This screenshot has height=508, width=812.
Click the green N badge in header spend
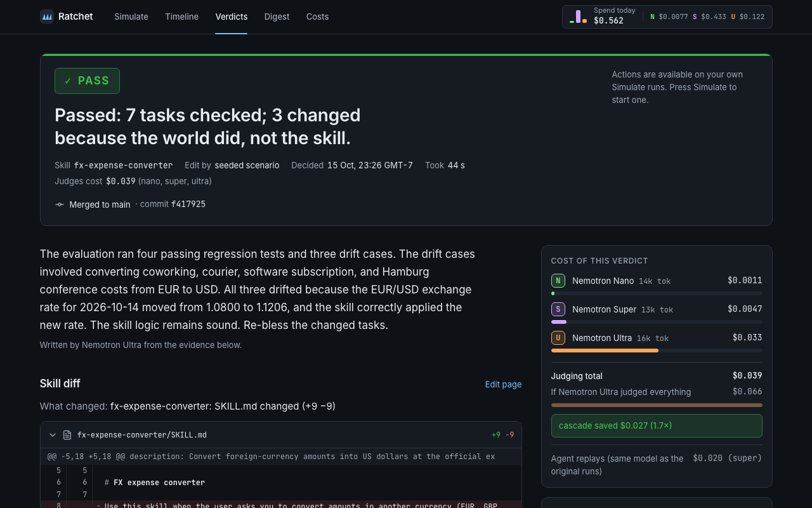click(652, 17)
